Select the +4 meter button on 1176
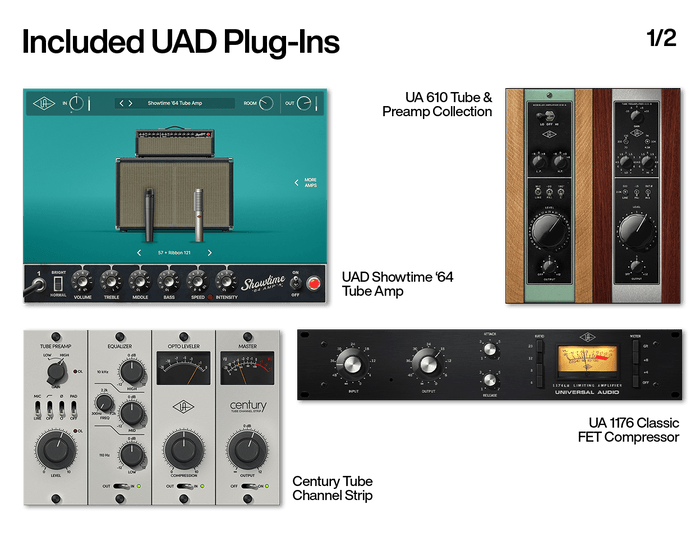700x550 pixels. click(636, 370)
